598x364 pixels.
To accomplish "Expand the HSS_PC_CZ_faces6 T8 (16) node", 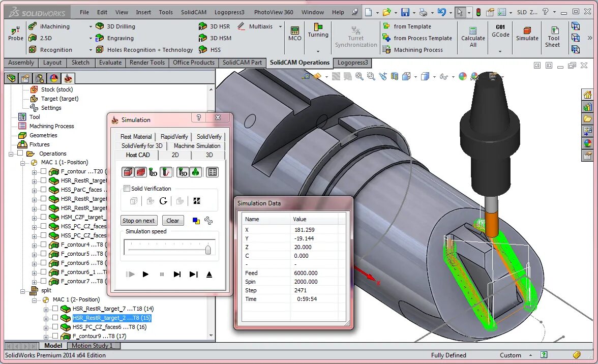I will pyautogui.click(x=46, y=327).
